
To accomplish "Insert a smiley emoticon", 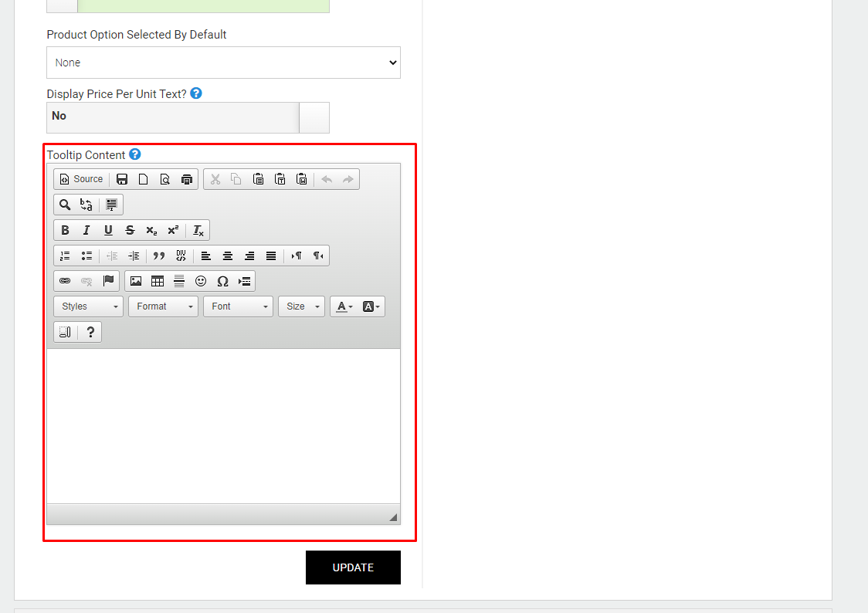I will pyautogui.click(x=201, y=281).
